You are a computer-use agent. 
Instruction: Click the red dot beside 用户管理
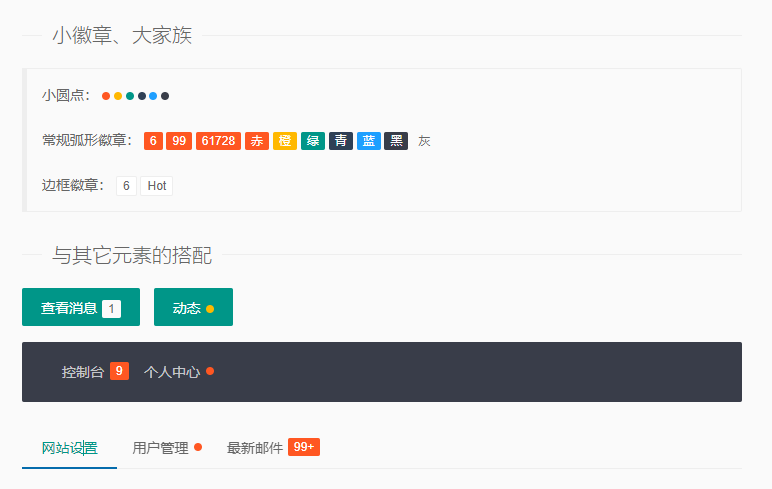(x=198, y=447)
